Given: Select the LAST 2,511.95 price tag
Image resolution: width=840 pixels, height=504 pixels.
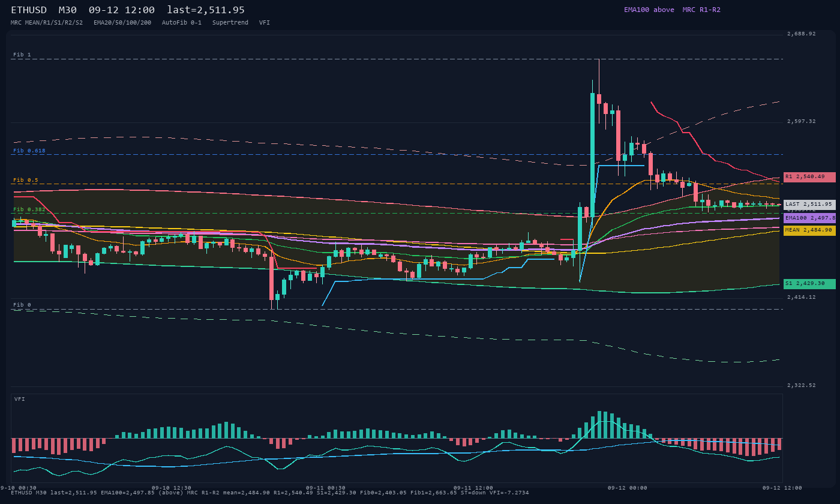Looking at the screenshot, I should tap(809, 205).
